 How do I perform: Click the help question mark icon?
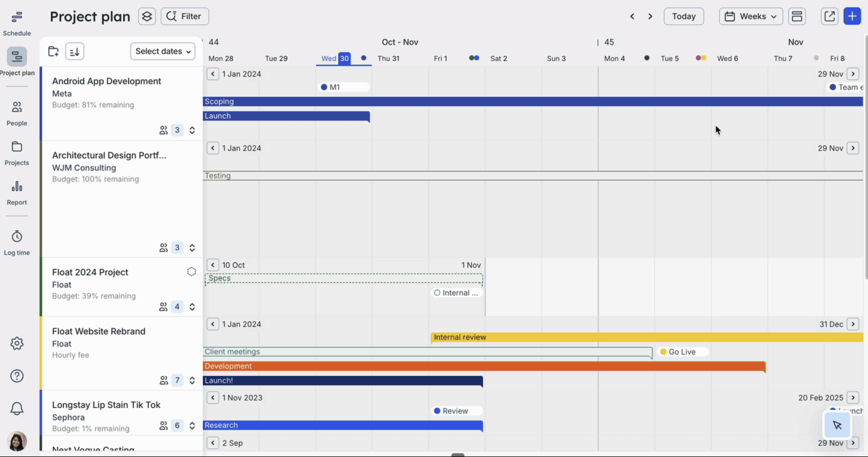pos(17,376)
